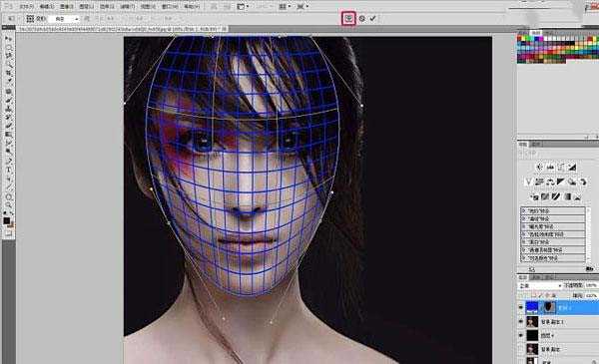
Task: Toggle lock image pixels (brush icon)
Action: 540,295
